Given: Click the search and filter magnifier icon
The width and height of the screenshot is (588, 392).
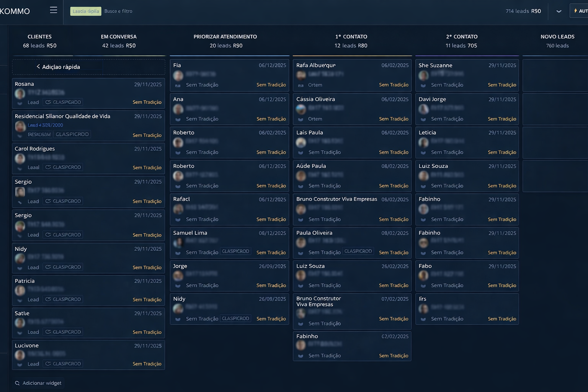Looking at the screenshot, I should pyautogui.click(x=18, y=383).
